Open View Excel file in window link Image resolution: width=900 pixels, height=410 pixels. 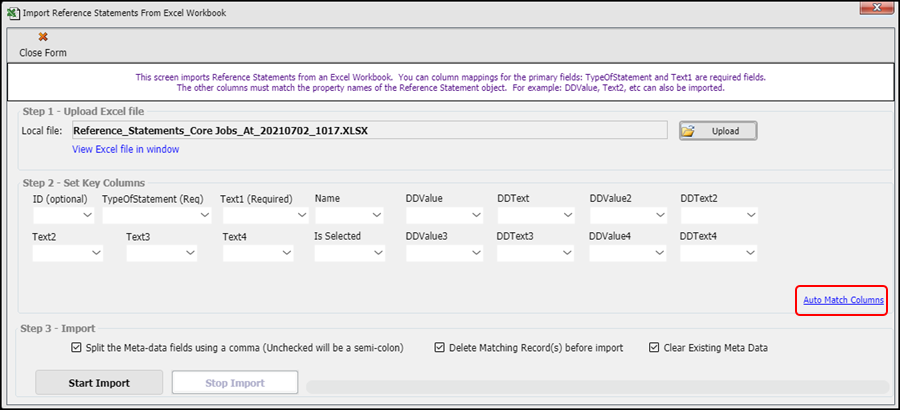click(x=125, y=150)
